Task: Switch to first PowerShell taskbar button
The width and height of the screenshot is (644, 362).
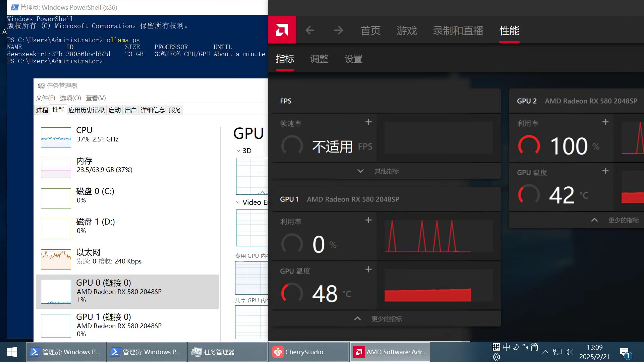Action: pyautogui.click(x=66, y=352)
